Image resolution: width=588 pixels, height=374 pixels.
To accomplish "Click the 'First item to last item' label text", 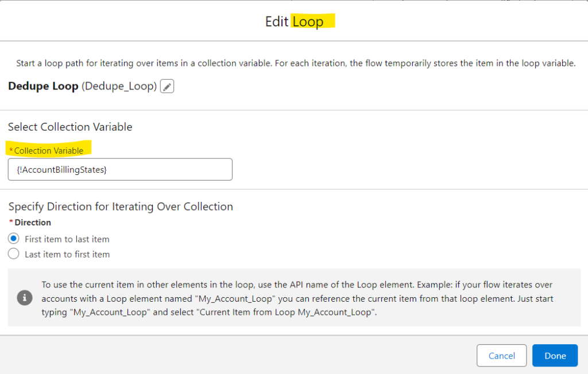I will point(67,239).
